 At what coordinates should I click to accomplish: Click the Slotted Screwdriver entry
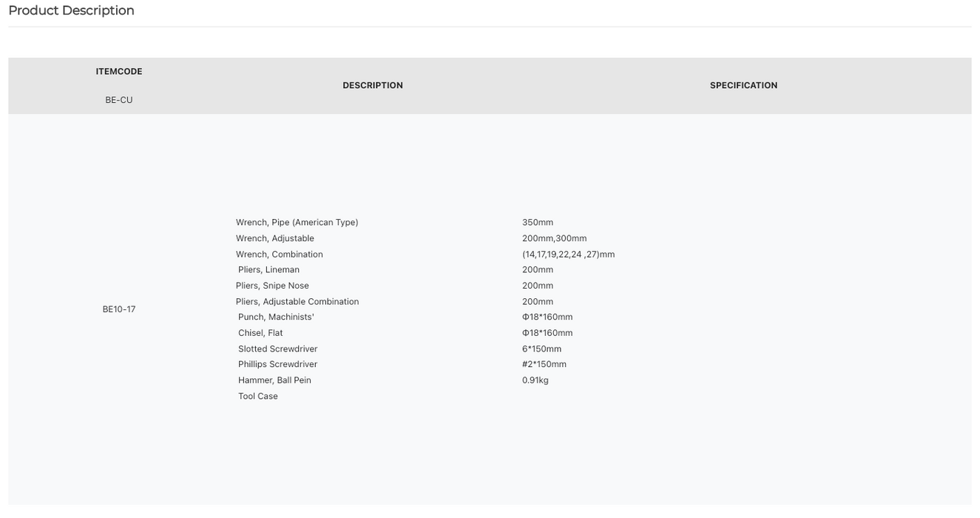tap(277, 349)
